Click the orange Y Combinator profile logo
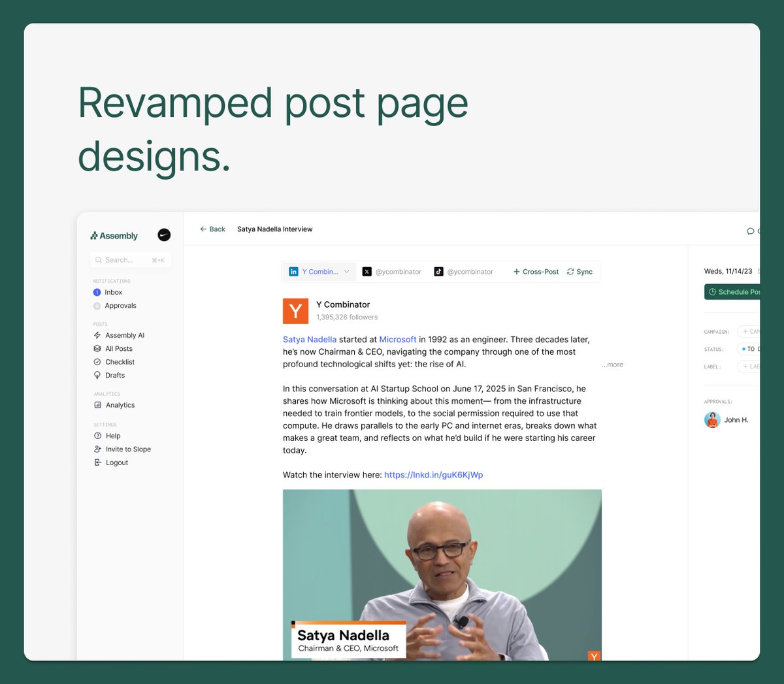 [x=295, y=311]
